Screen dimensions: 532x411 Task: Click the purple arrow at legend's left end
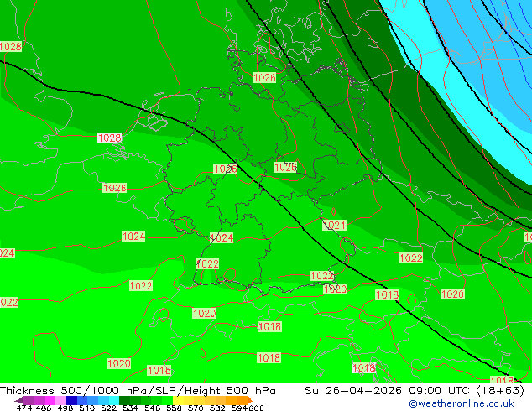19,400
